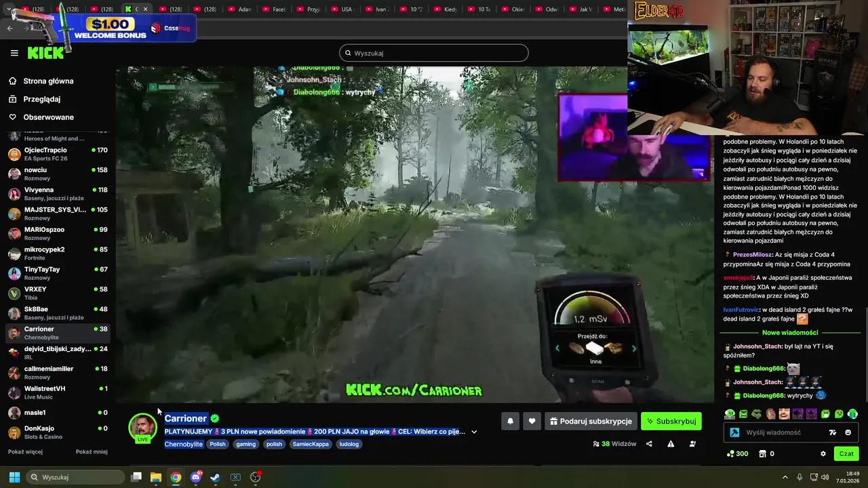868x488 pixels.
Task: Select the ludolog tag
Action: pos(349,444)
